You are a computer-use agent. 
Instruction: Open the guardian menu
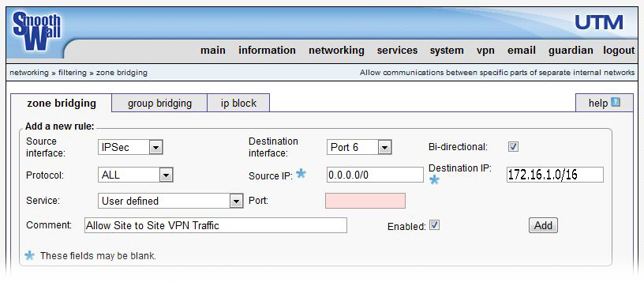[571, 51]
